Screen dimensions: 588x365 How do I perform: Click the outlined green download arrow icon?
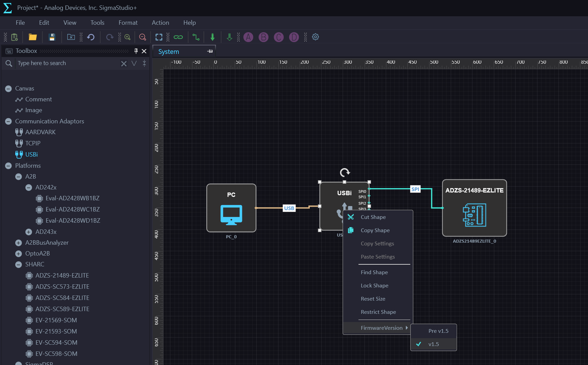pyautogui.click(x=229, y=37)
